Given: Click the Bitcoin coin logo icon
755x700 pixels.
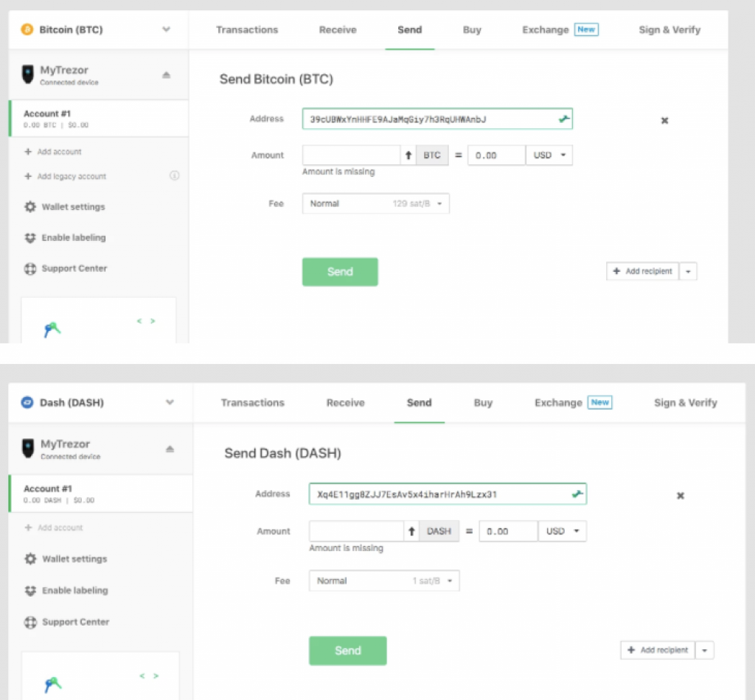Looking at the screenshot, I should pyautogui.click(x=27, y=29).
